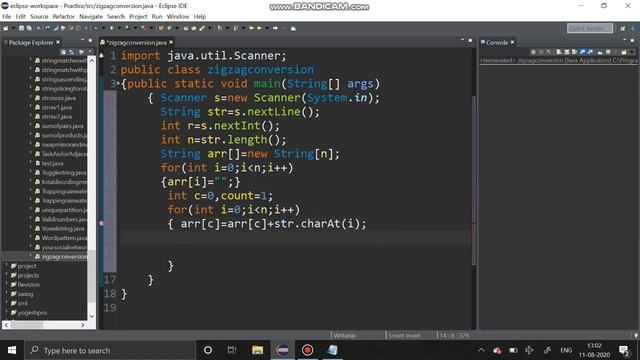Open File Explorer from the taskbar
The height and width of the screenshot is (360, 640).
[x=258, y=350]
